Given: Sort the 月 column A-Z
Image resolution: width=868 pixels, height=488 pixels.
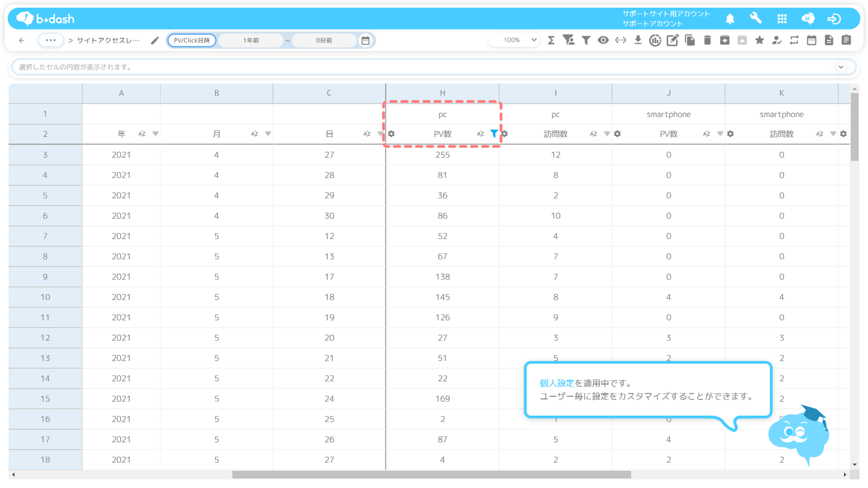Looking at the screenshot, I should pos(254,134).
